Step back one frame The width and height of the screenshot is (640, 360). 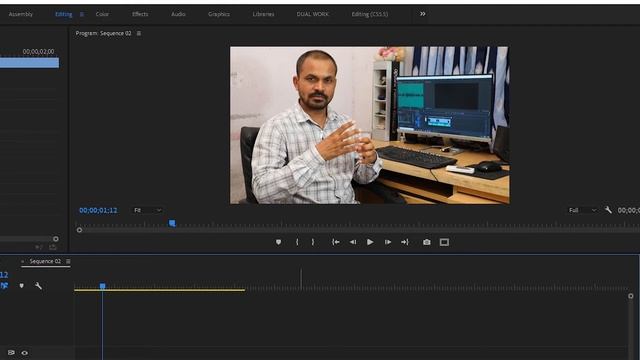(353, 242)
